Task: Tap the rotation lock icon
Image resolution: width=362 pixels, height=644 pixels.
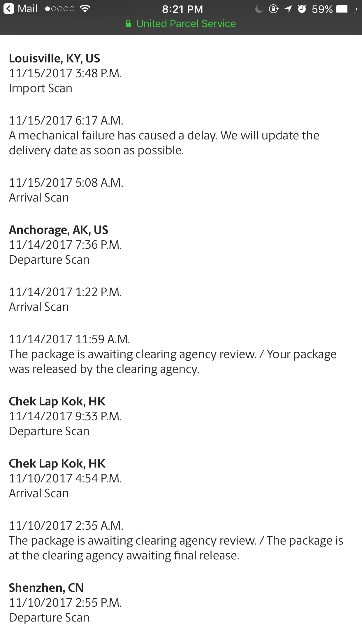Action: pyautogui.click(x=273, y=9)
